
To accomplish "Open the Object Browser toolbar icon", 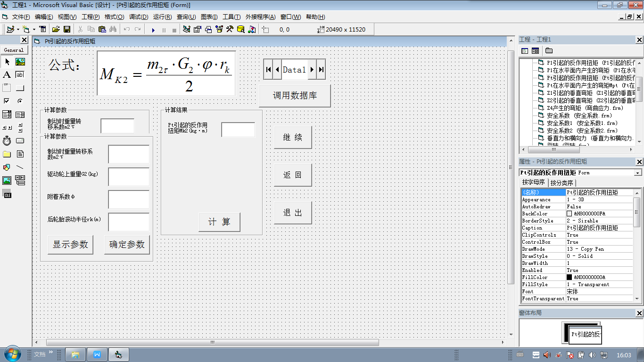I will [219, 29].
